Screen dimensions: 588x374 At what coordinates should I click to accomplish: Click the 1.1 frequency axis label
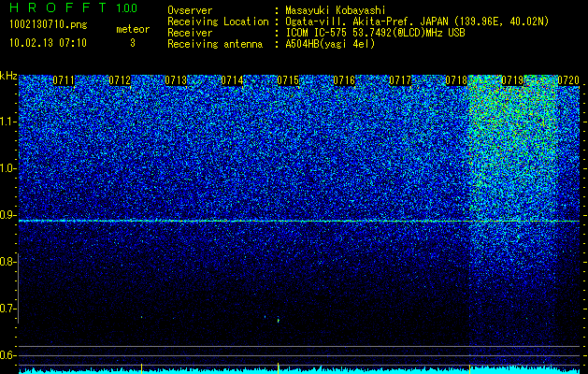pos(7,122)
